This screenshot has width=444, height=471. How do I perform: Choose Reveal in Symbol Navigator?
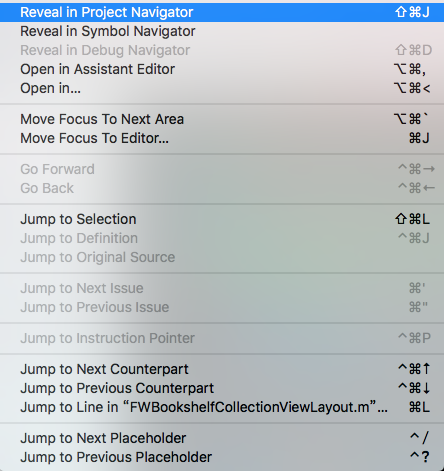point(222,31)
